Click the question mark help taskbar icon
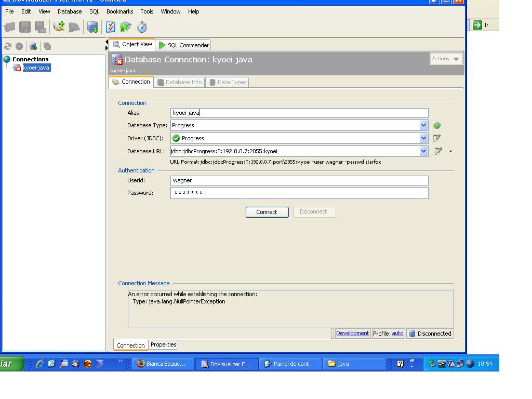The height and width of the screenshot is (399, 532). pos(401,364)
